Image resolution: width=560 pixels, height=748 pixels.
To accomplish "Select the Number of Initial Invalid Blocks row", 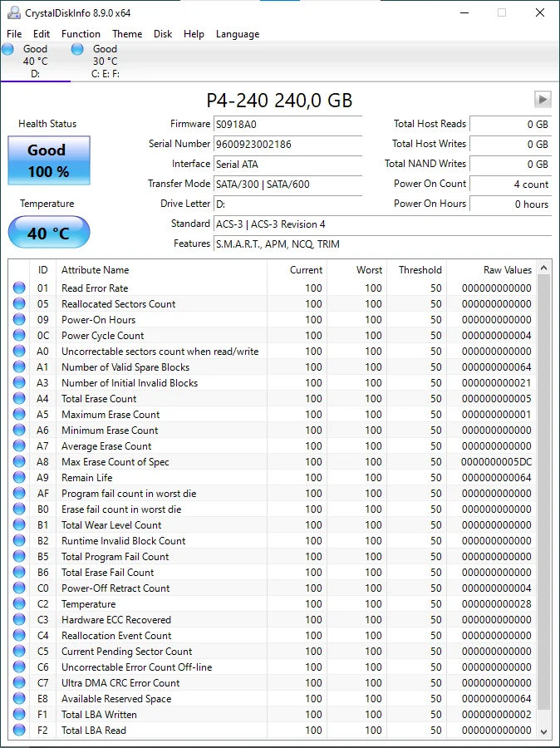I will (x=273, y=382).
